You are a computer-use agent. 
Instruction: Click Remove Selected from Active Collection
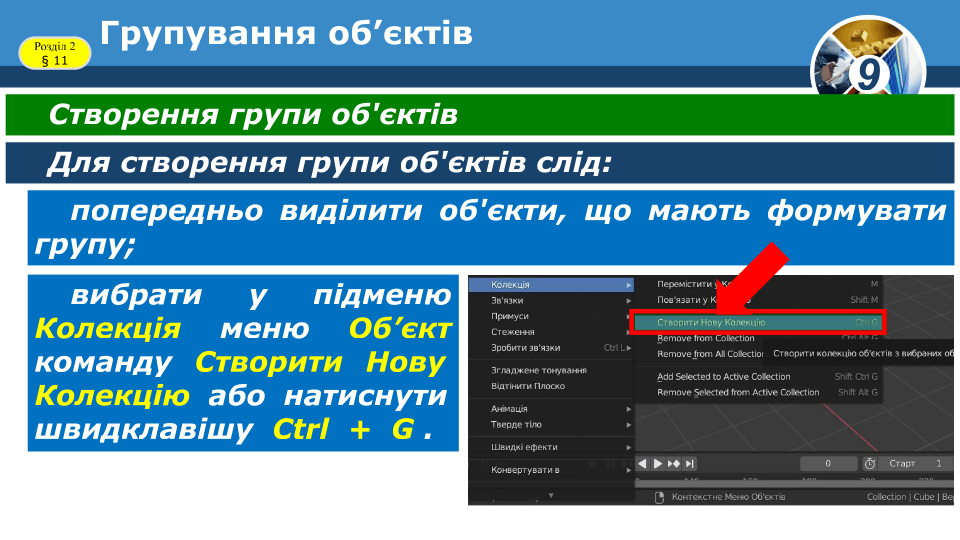[737, 392]
